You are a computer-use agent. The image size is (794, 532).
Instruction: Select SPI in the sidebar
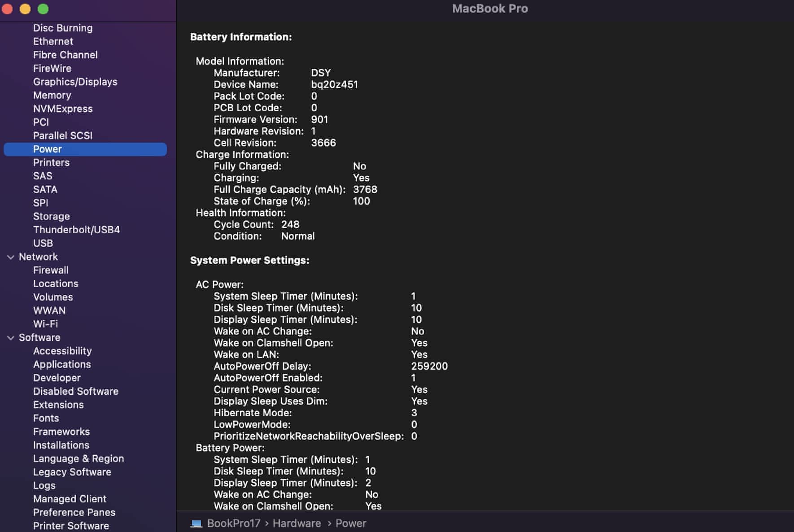tap(40, 203)
